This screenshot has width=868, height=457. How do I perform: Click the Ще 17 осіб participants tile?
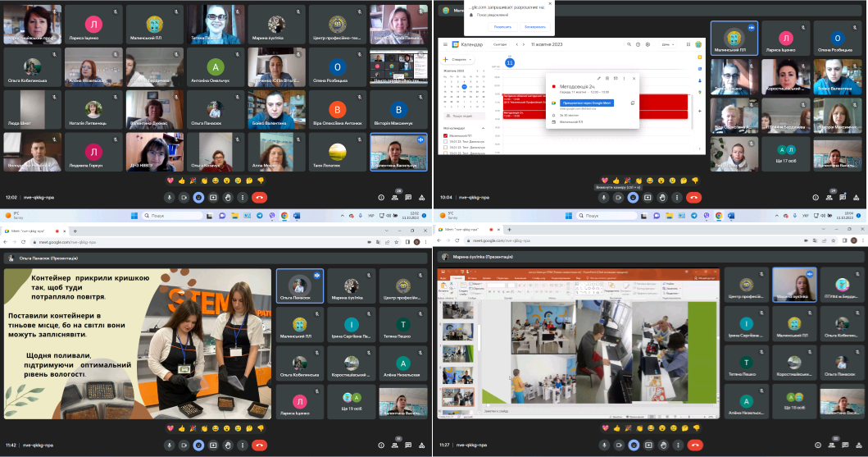click(787, 153)
